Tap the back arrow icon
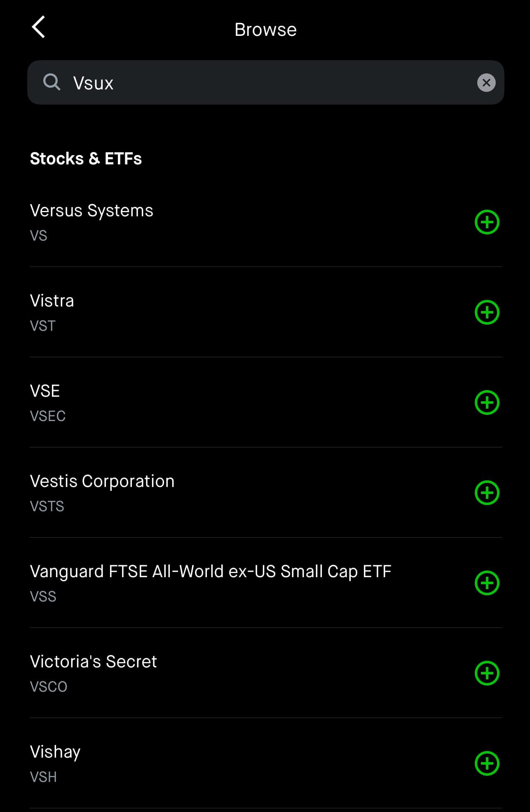Viewport: 530px width, 812px height. coord(38,28)
